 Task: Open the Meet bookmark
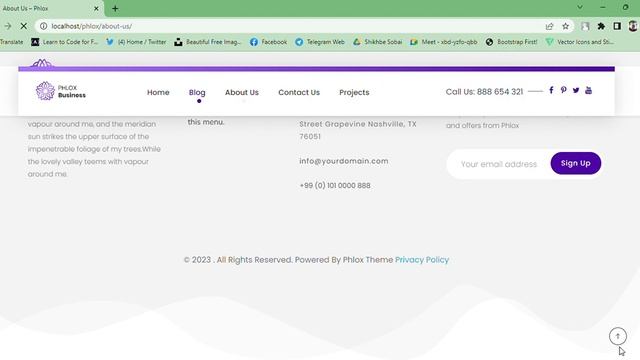click(x=444, y=42)
